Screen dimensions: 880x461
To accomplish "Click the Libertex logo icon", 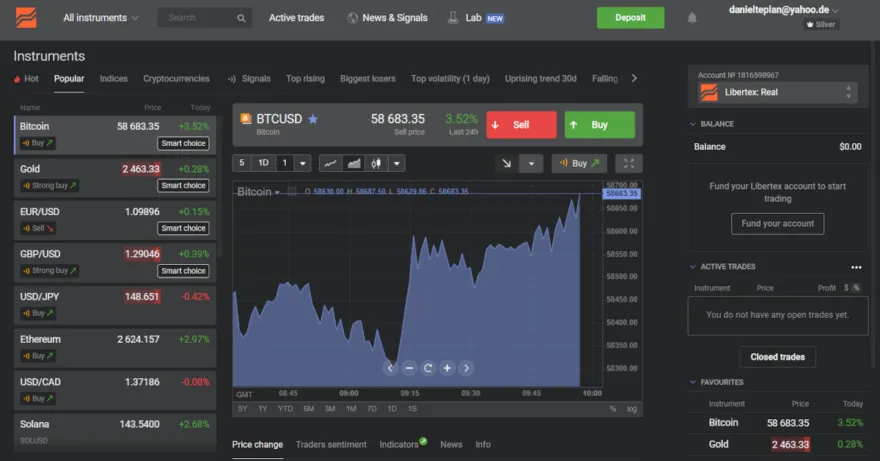I will (x=27, y=18).
